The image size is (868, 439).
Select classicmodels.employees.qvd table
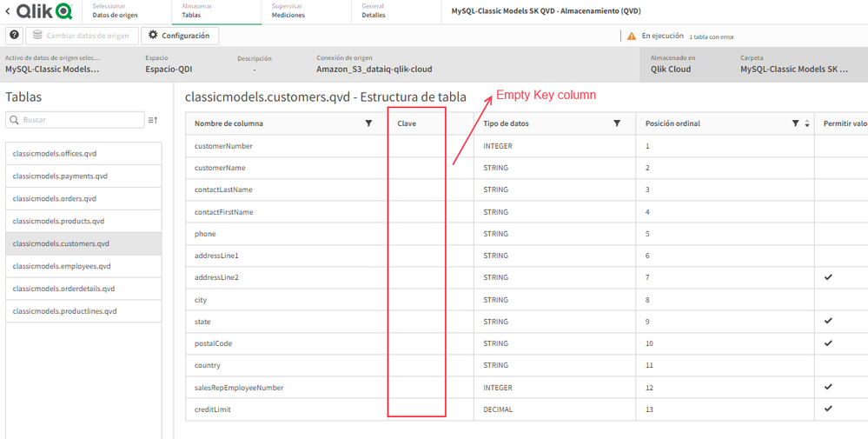click(x=83, y=266)
